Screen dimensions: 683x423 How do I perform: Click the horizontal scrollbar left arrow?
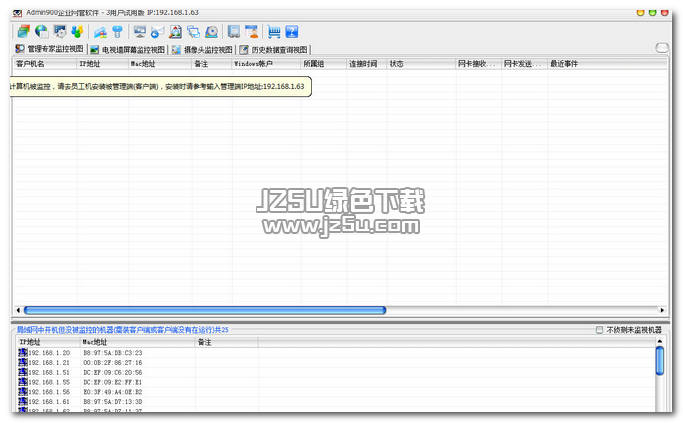tap(18, 310)
